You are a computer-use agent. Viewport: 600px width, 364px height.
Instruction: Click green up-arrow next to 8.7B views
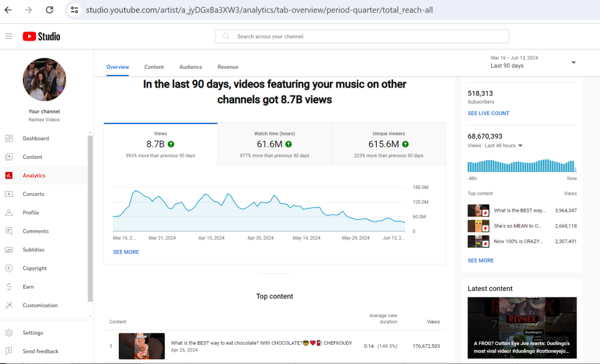coord(171,144)
